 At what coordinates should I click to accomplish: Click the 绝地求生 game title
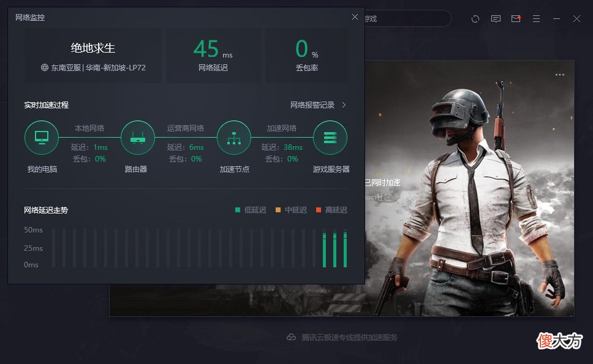point(93,48)
